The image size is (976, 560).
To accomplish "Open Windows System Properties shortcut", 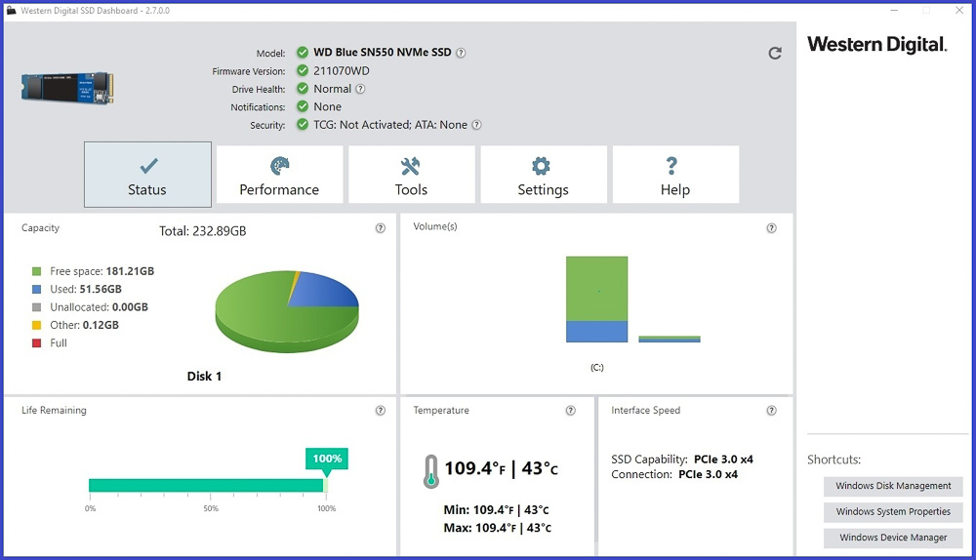I will pyautogui.click(x=893, y=512).
